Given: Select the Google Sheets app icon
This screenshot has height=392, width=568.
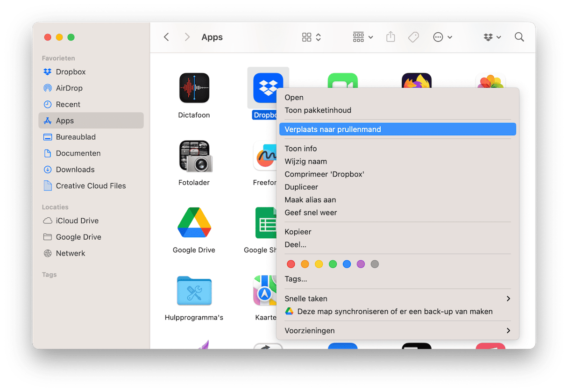Looking at the screenshot, I should click(x=266, y=223).
